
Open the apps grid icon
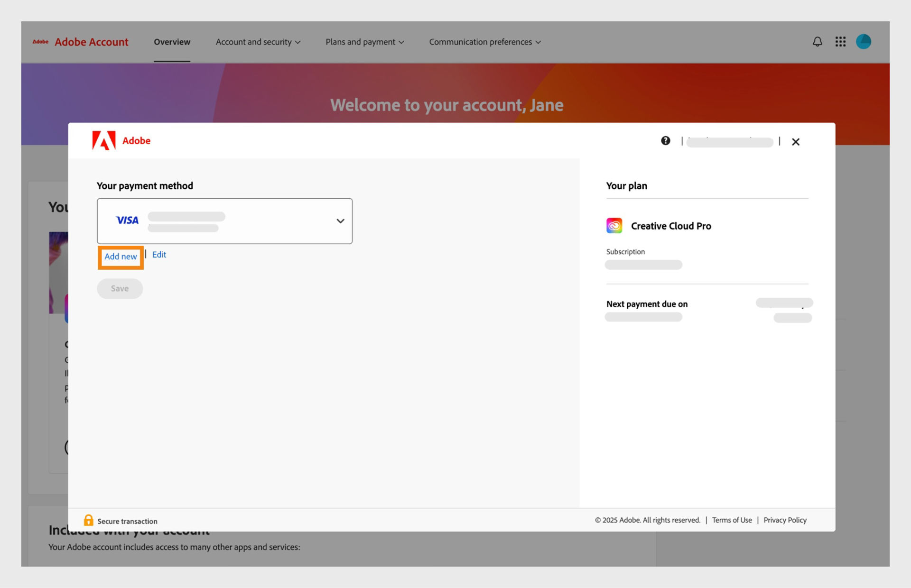[840, 42]
